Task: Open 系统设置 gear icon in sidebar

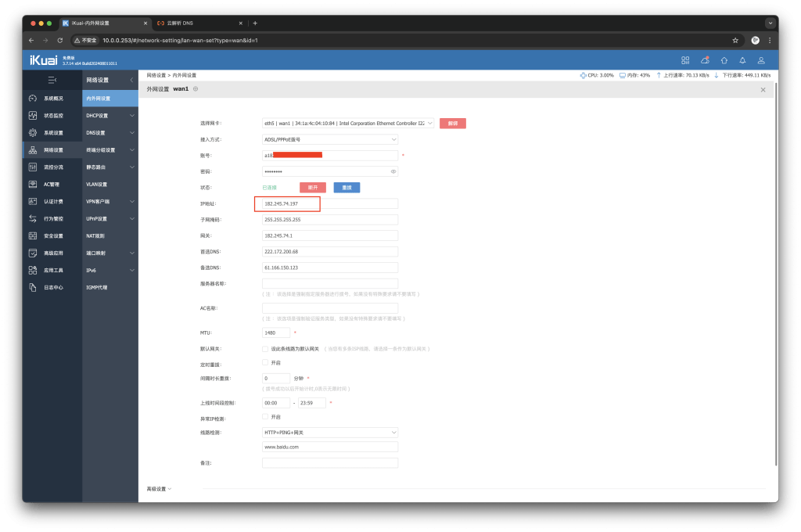Action: [x=33, y=133]
